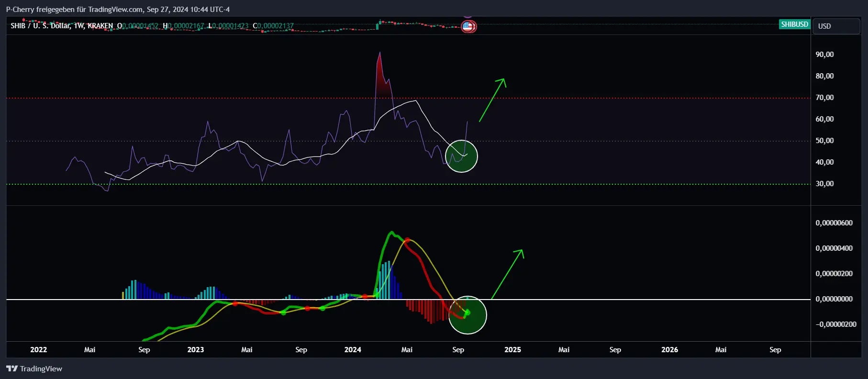Click the 0,00000000 zero level label
This screenshot has height=379, width=868.
(834, 299)
